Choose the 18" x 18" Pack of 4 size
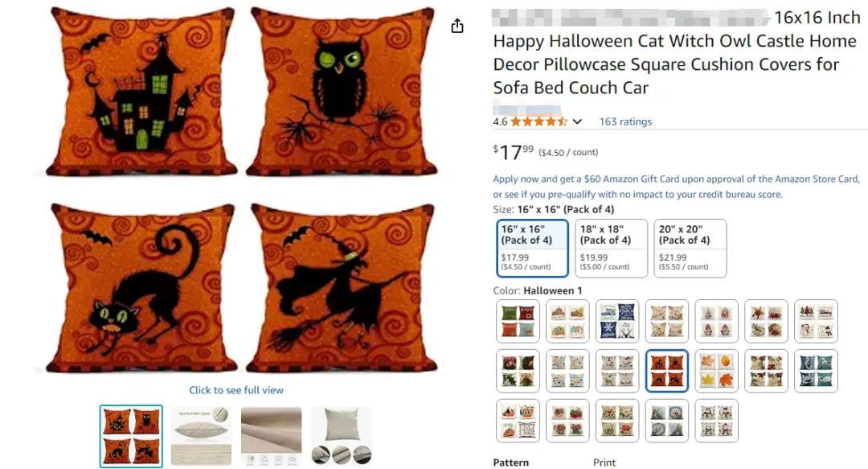Image resolution: width=868 pixels, height=469 pixels. coord(611,248)
